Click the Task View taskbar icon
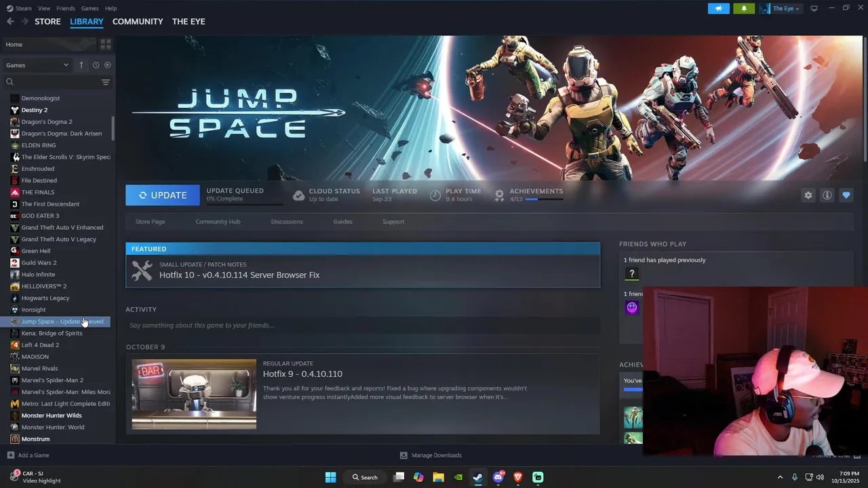 point(399,477)
